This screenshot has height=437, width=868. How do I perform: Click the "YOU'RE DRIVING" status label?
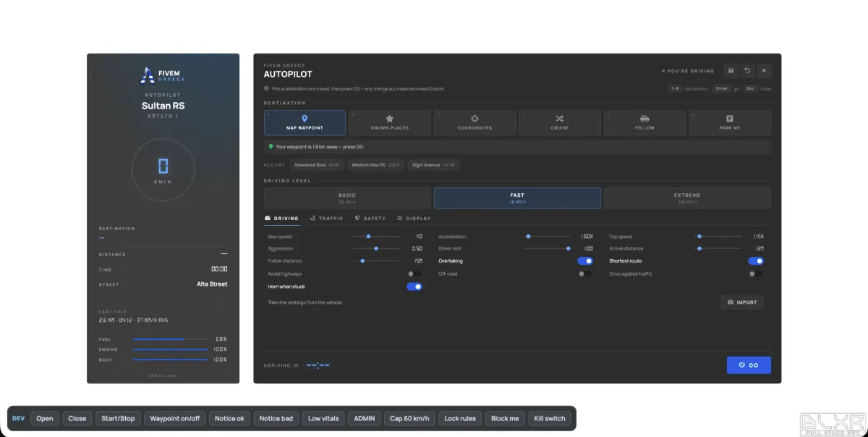coord(688,71)
